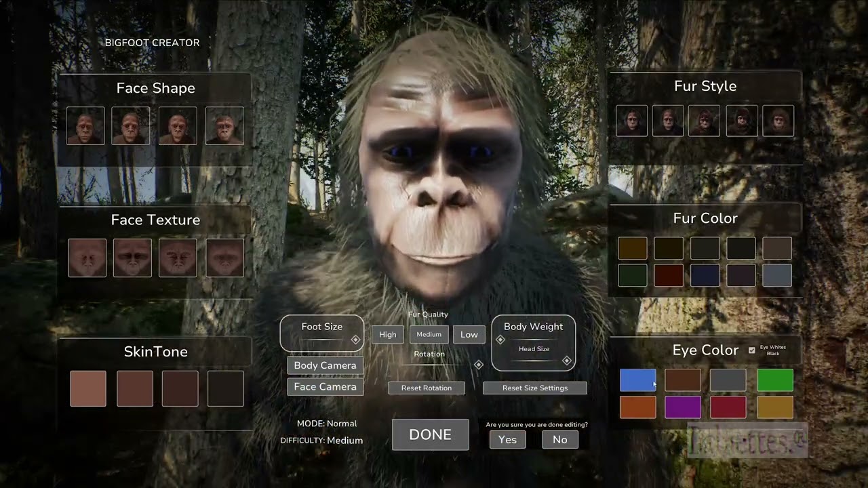The width and height of the screenshot is (868, 488).
Task: Choose the dark red Fur Color swatch
Action: tap(669, 275)
